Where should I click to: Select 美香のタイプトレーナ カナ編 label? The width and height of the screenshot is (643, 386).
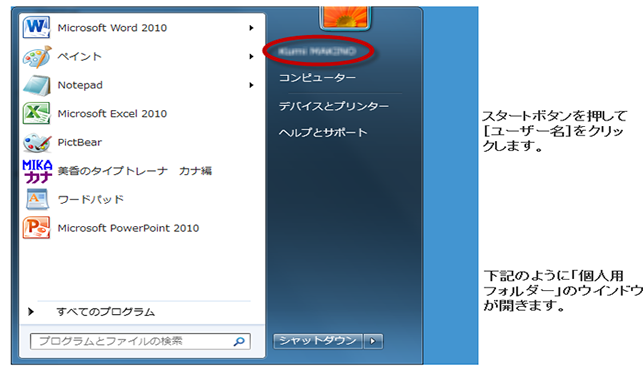coord(135,171)
